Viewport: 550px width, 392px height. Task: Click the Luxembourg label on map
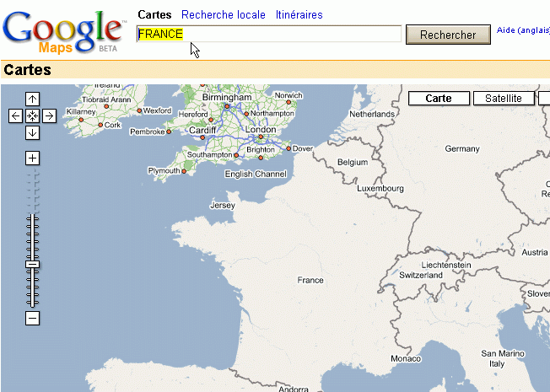pos(380,188)
